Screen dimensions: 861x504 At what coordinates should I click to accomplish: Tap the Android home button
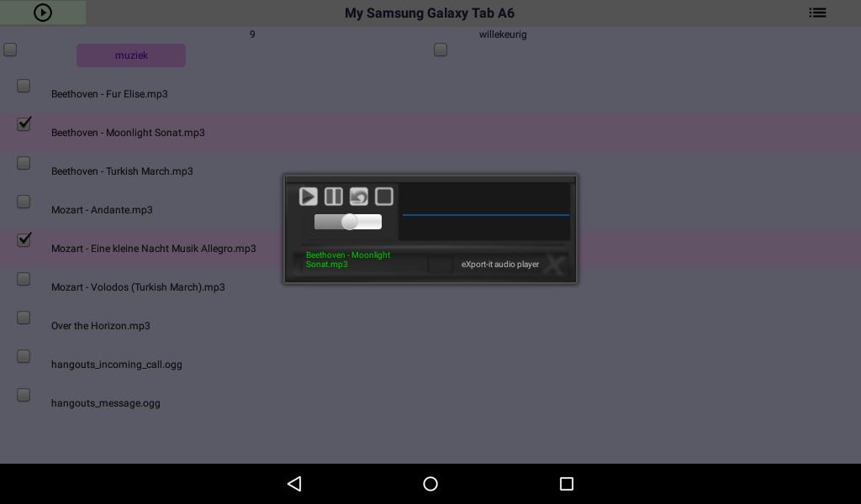coord(430,484)
